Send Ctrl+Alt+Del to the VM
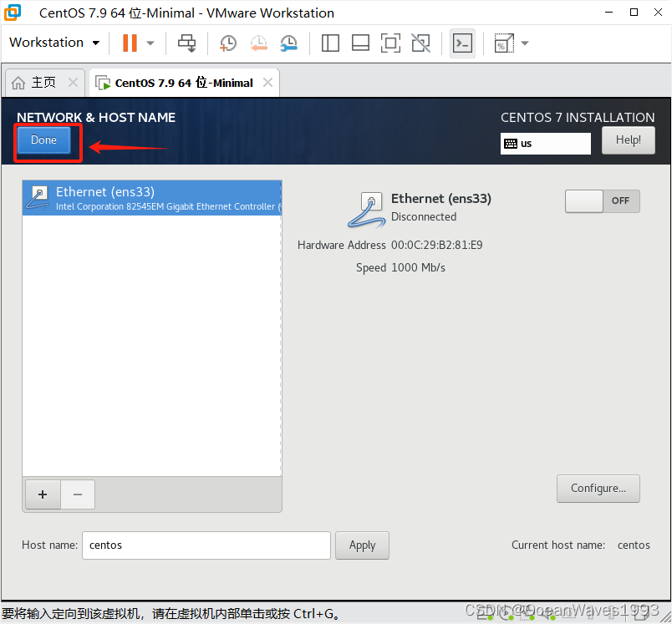 tap(187, 43)
